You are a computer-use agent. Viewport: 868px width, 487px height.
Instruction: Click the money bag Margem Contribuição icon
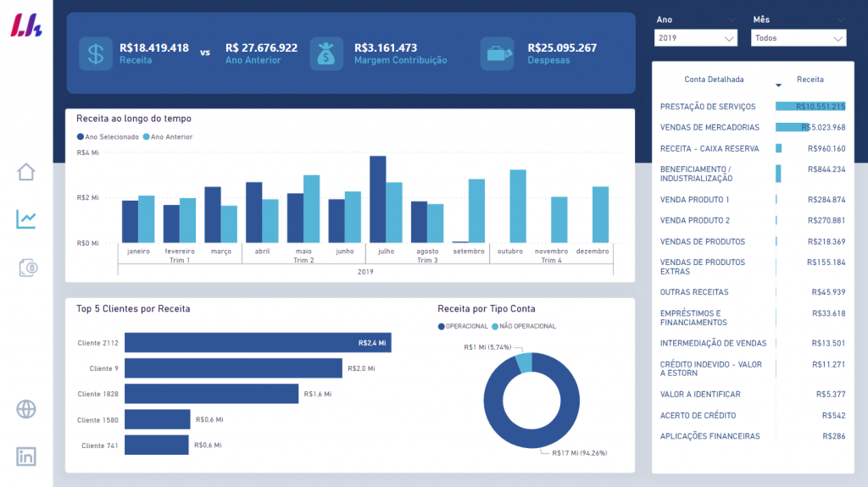click(326, 54)
